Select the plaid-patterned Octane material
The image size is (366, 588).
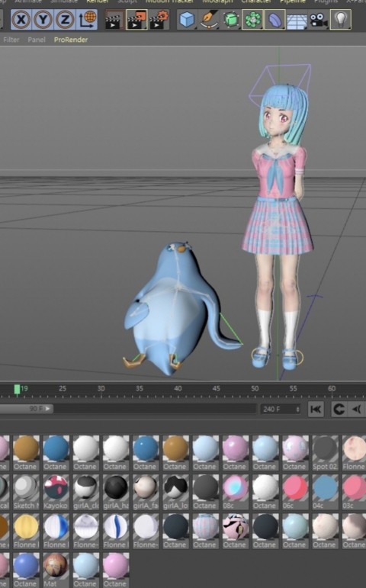click(205, 530)
